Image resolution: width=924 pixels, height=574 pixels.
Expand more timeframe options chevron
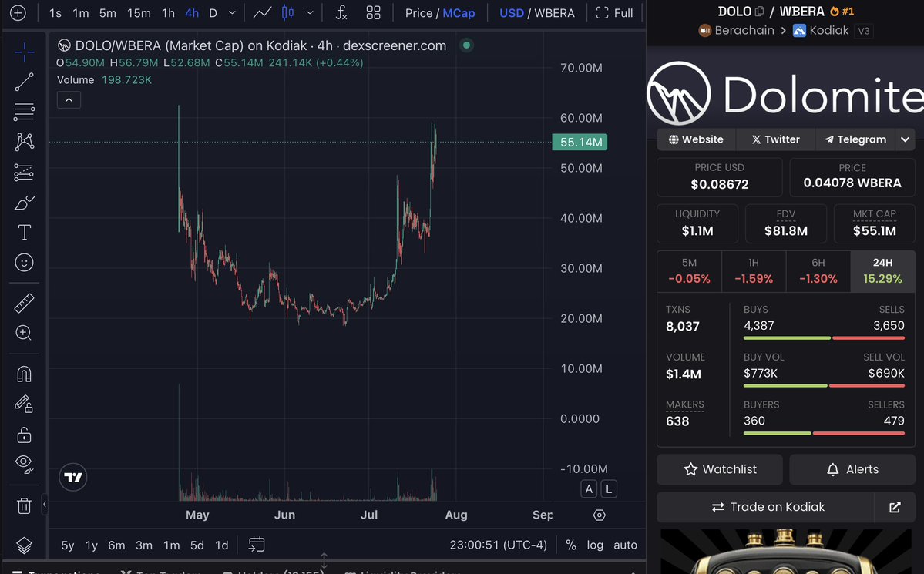coord(232,13)
